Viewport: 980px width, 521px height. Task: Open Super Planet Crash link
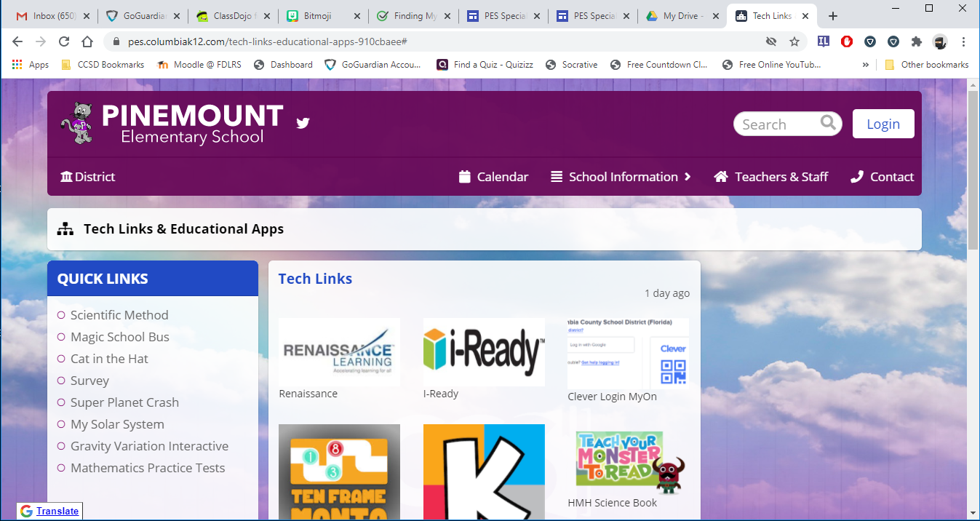pos(124,402)
